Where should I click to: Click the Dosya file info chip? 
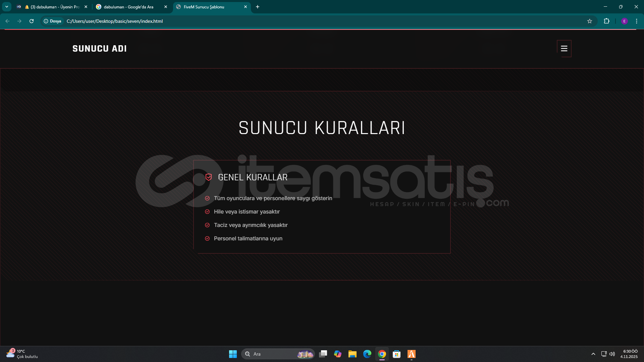(x=53, y=21)
